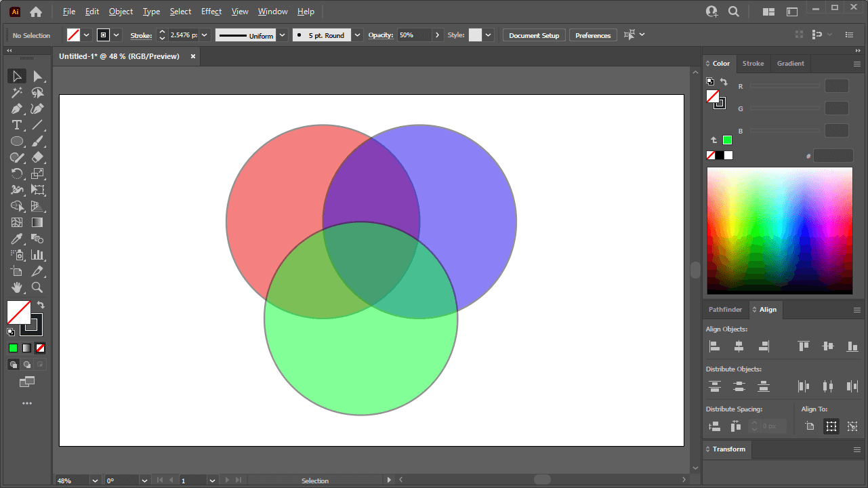Switch to the Pathfinder tab

[x=726, y=310]
